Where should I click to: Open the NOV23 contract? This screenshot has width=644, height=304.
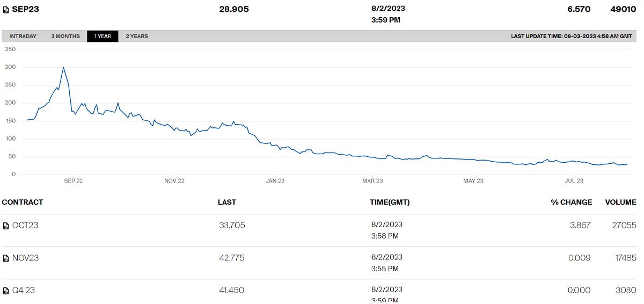(25, 258)
